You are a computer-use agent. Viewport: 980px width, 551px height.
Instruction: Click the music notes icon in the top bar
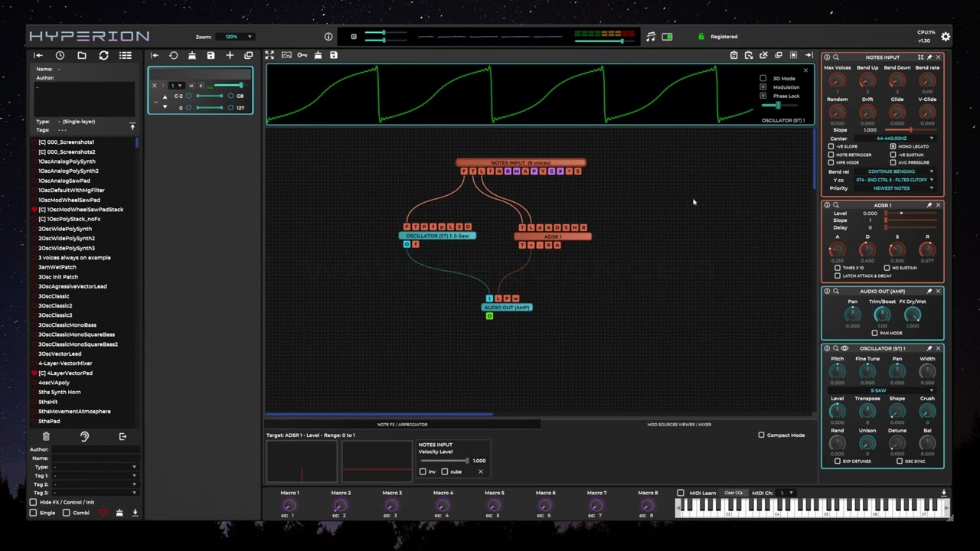click(651, 36)
